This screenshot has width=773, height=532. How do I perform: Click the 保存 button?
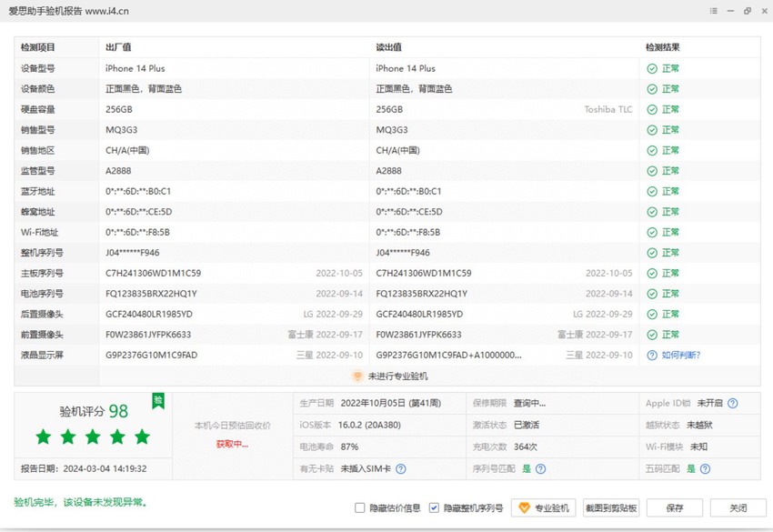pos(675,507)
